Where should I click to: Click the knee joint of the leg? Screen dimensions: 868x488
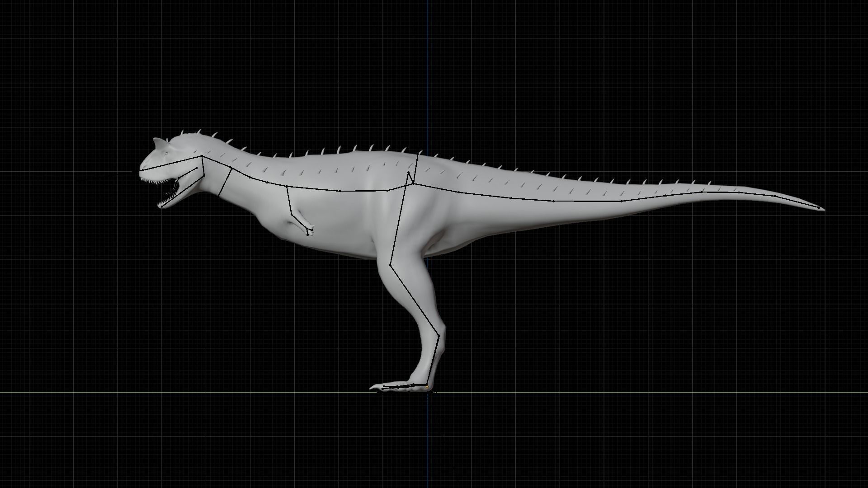(390, 265)
